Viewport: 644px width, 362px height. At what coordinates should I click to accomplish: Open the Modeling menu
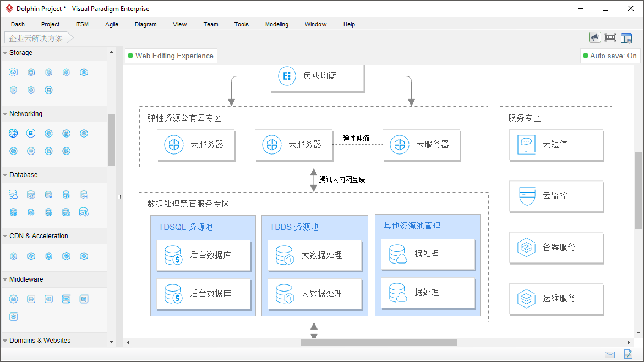(x=277, y=24)
